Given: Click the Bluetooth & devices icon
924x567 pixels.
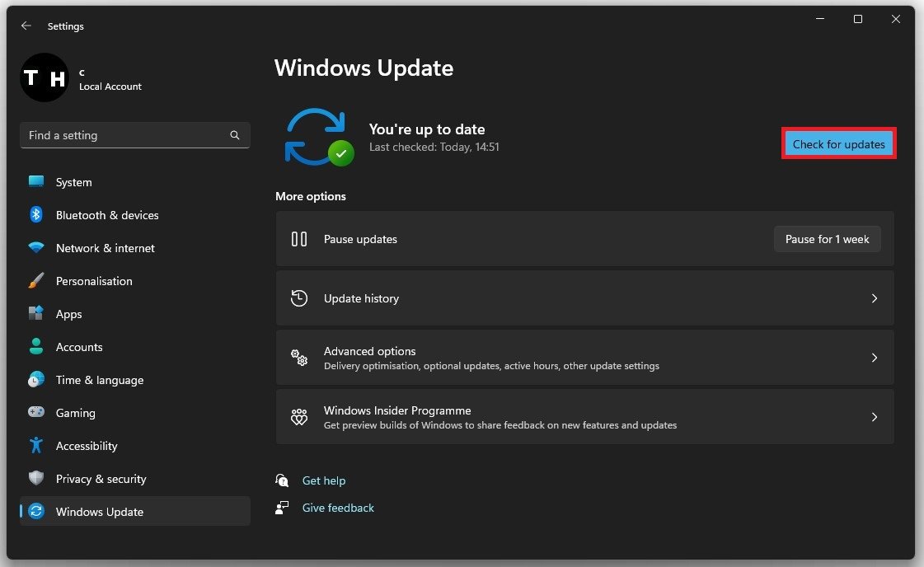Looking at the screenshot, I should pos(36,215).
